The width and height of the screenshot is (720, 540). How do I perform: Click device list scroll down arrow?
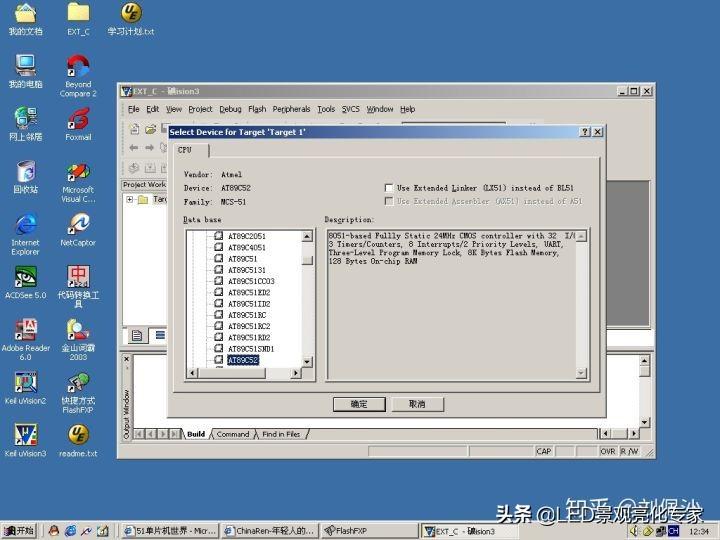pyautogui.click(x=307, y=362)
